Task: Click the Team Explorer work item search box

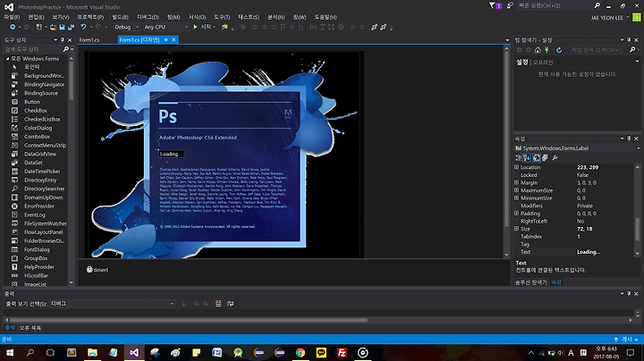Action: (x=599, y=50)
